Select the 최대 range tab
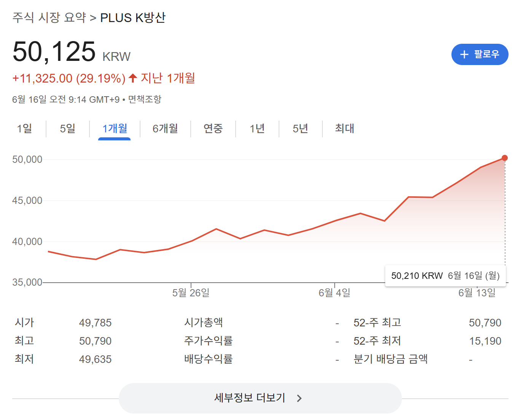 coord(344,129)
